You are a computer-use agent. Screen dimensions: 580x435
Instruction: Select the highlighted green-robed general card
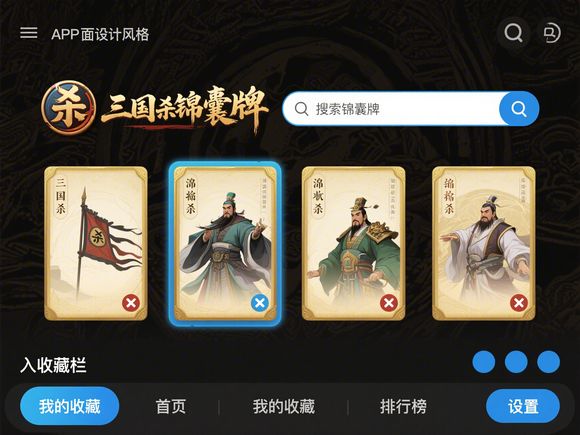point(225,243)
